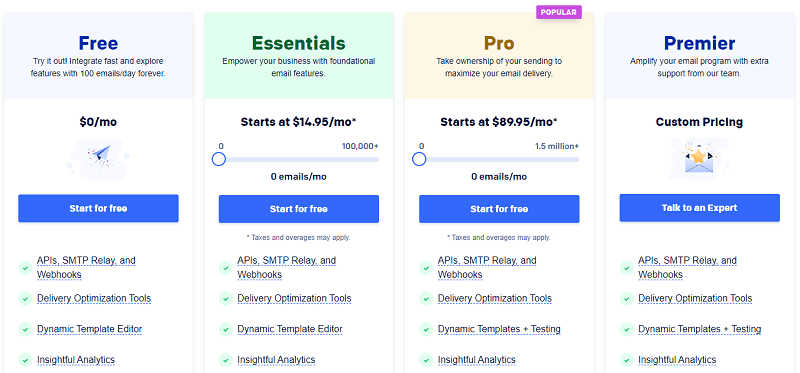The height and width of the screenshot is (373, 800).
Task: Open Essentials Dynamic Template Editor link
Action: pyautogui.click(x=290, y=329)
